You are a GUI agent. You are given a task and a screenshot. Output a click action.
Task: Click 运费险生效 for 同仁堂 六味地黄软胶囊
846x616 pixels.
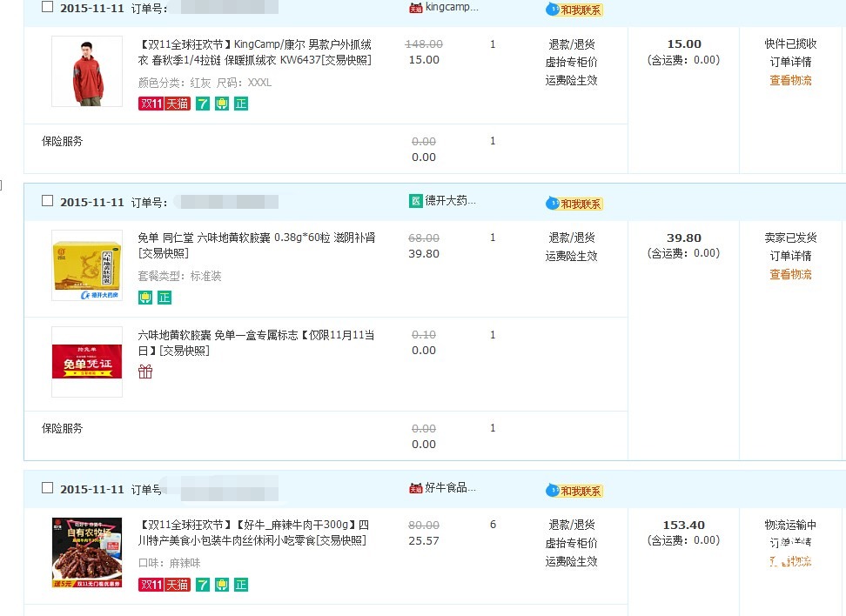pyautogui.click(x=571, y=256)
